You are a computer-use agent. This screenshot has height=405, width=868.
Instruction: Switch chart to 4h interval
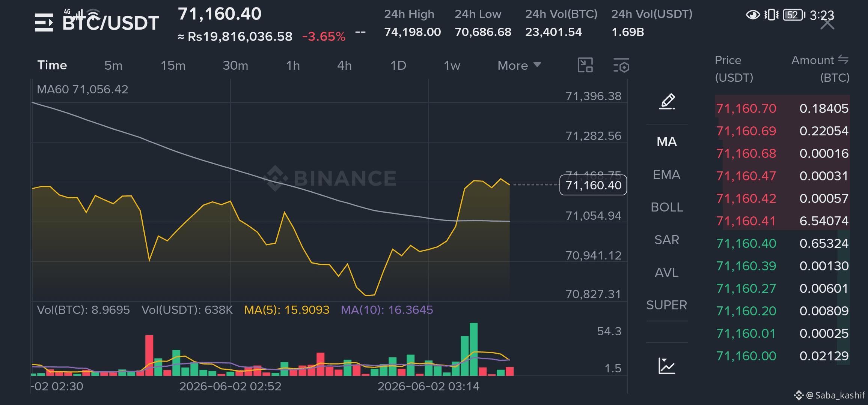[344, 66]
